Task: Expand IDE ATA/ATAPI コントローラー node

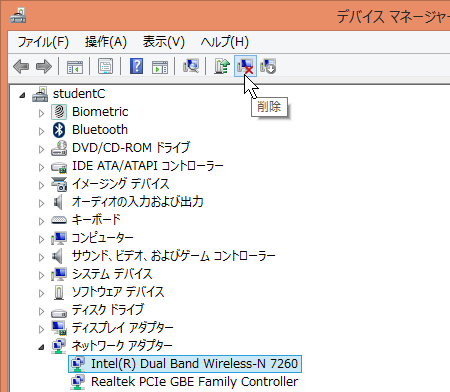Action: point(41,167)
